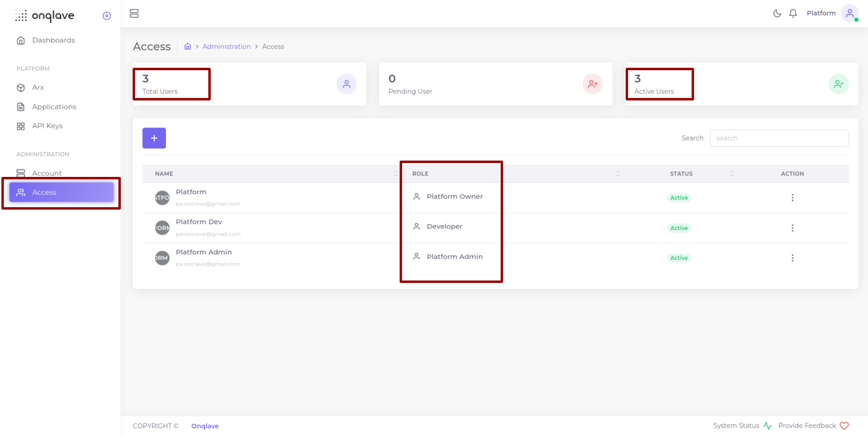
Task: Click the Platform user avatar icon
Action: click(x=850, y=13)
